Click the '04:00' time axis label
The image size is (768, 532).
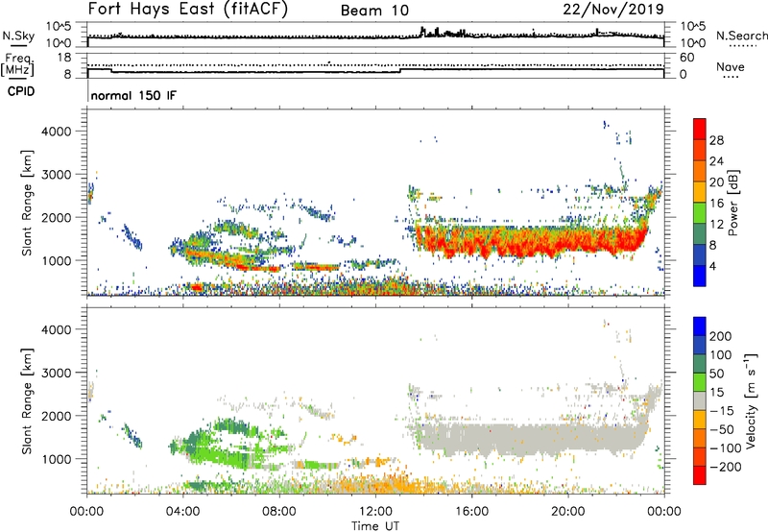(182, 512)
